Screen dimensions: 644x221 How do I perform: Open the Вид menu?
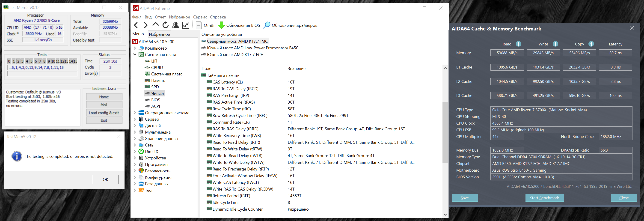pos(148,17)
